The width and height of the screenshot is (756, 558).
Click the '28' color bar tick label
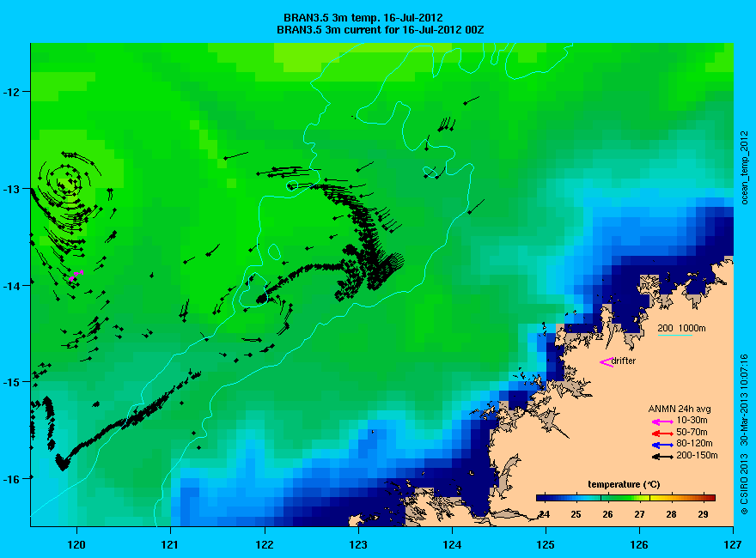point(671,514)
